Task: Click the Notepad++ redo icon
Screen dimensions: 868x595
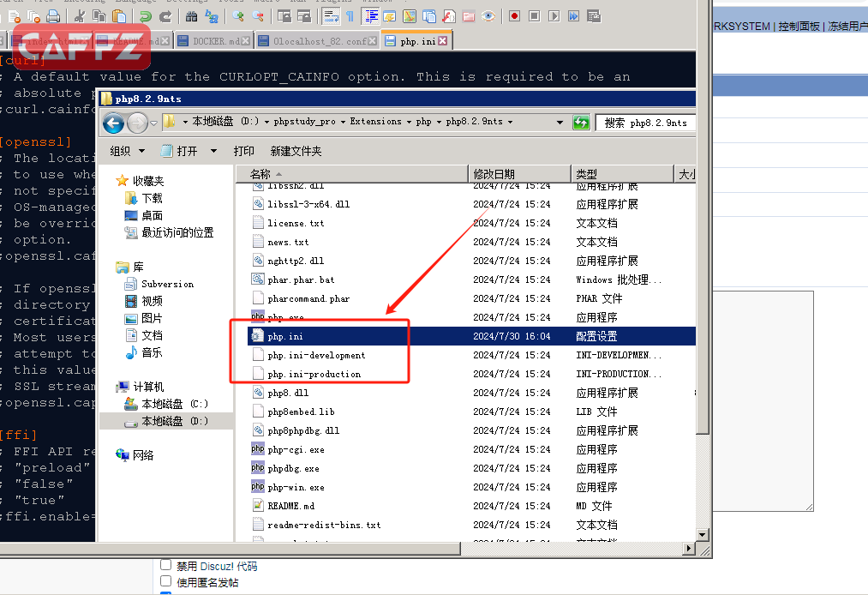Action: [165, 16]
